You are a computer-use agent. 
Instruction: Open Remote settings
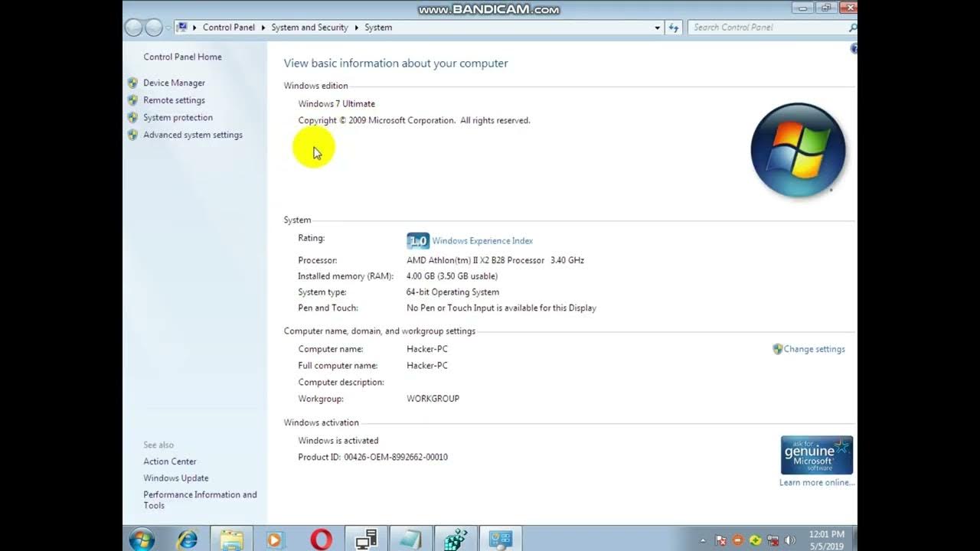pos(174,100)
